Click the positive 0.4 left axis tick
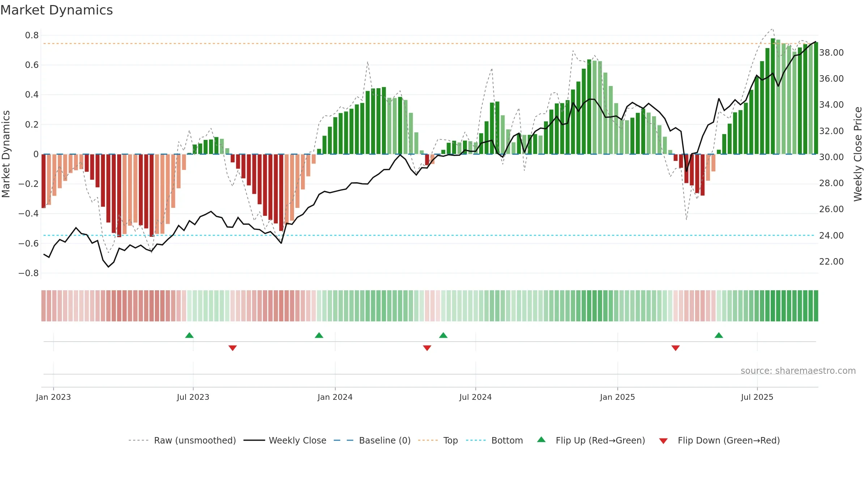The height and width of the screenshot is (488, 868). coord(32,95)
